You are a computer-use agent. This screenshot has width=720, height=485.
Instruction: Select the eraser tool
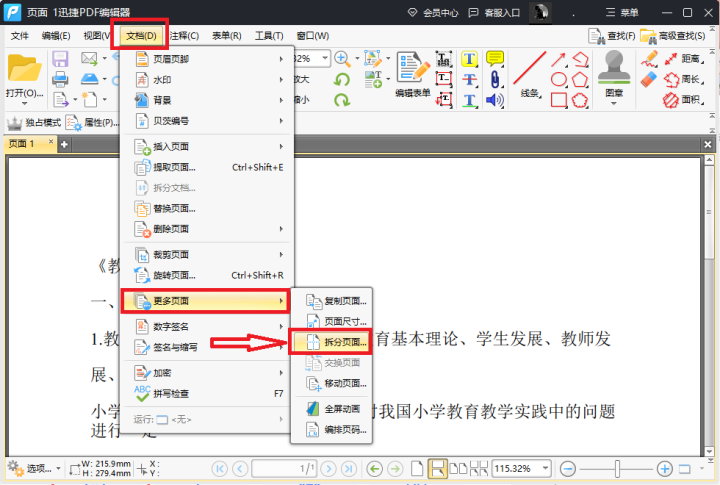pos(649,79)
